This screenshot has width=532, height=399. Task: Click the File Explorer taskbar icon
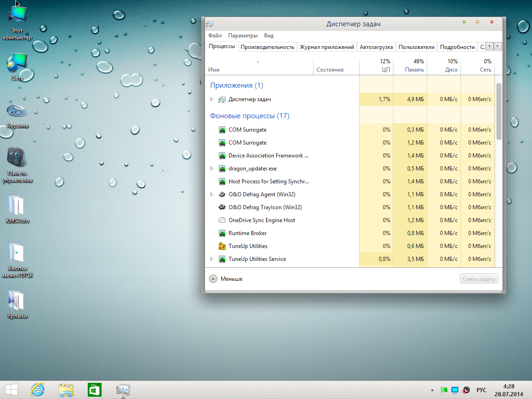coord(66,390)
